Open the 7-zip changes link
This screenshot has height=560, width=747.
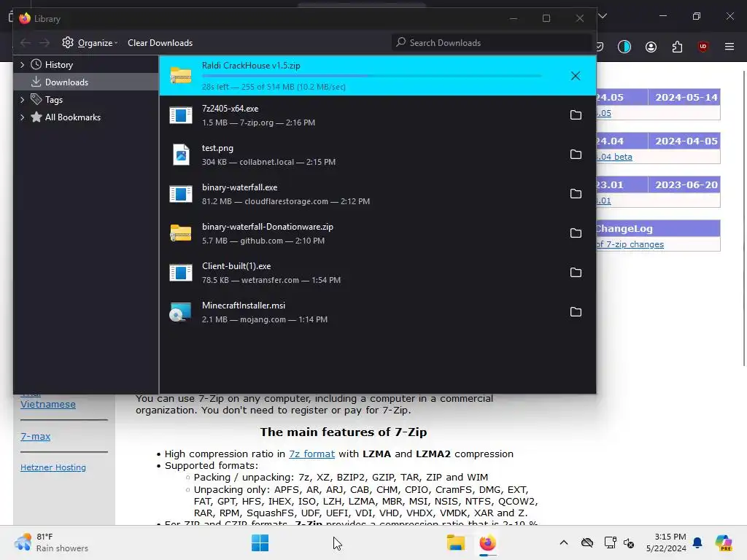coord(630,244)
